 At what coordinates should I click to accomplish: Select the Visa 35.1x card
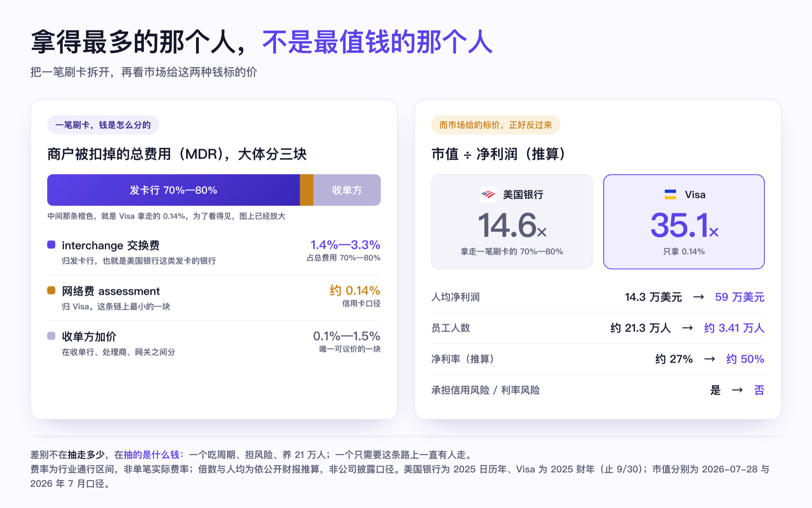click(x=684, y=222)
